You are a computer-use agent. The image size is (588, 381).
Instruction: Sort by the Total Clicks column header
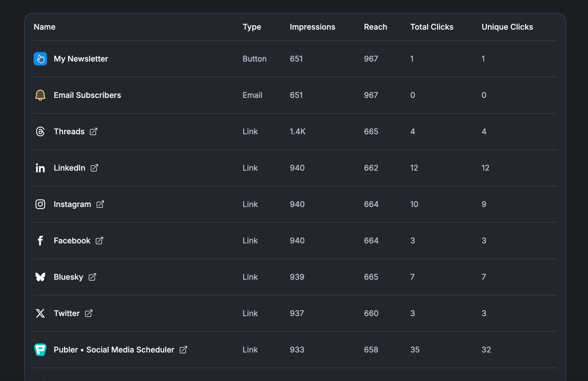[431, 27]
